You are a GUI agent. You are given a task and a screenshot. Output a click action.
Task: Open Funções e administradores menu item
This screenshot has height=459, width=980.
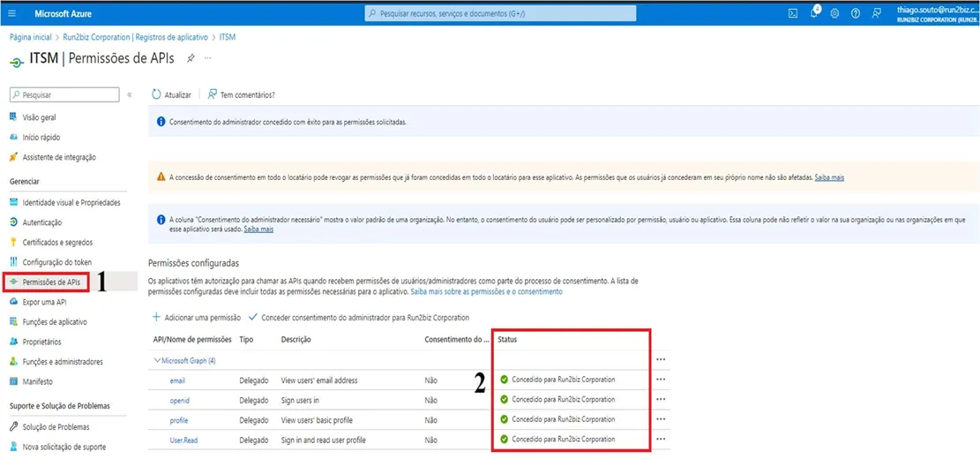(63, 361)
